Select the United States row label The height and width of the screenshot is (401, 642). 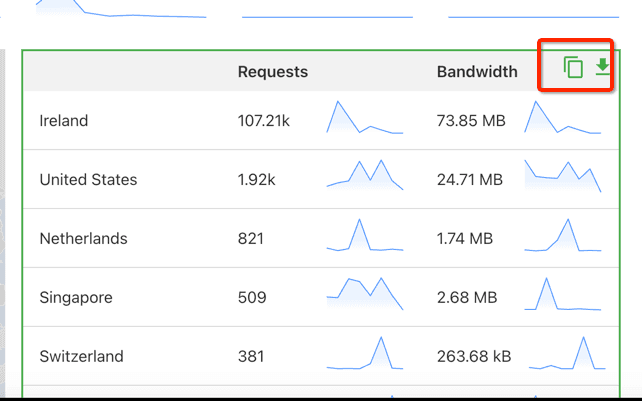(x=88, y=180)
